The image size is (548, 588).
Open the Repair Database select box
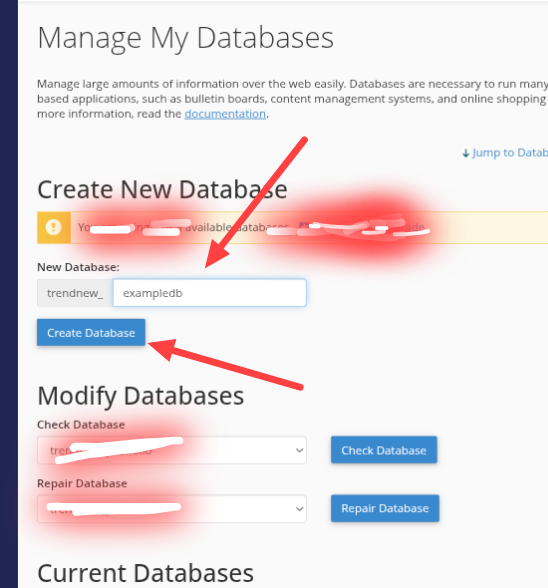tap(172, 508)
